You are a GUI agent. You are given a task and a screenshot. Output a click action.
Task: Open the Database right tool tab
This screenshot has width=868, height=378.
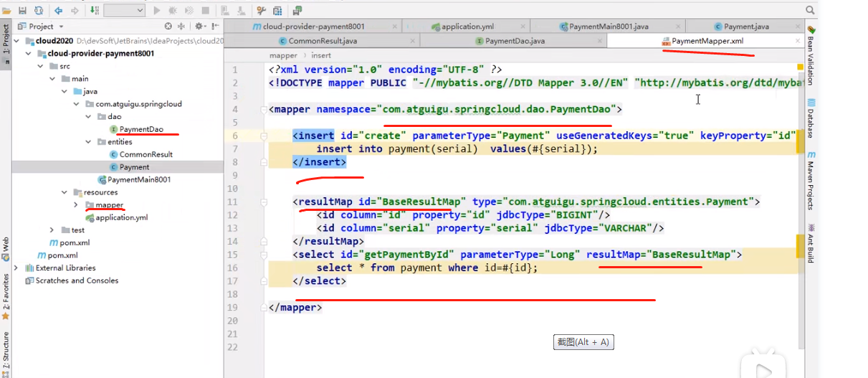coord(811,118)
